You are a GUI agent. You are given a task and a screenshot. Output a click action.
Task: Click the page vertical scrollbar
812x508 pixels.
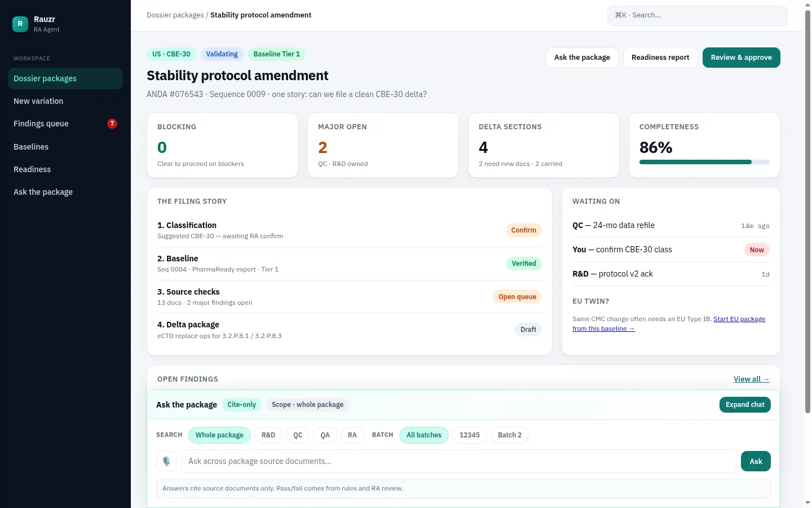tap(807, 211)
